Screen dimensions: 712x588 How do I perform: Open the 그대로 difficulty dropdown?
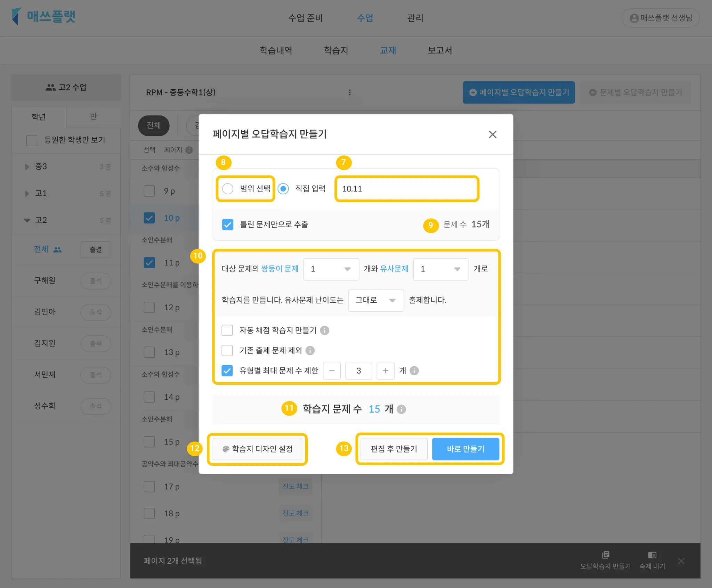(x=375, y=300)
